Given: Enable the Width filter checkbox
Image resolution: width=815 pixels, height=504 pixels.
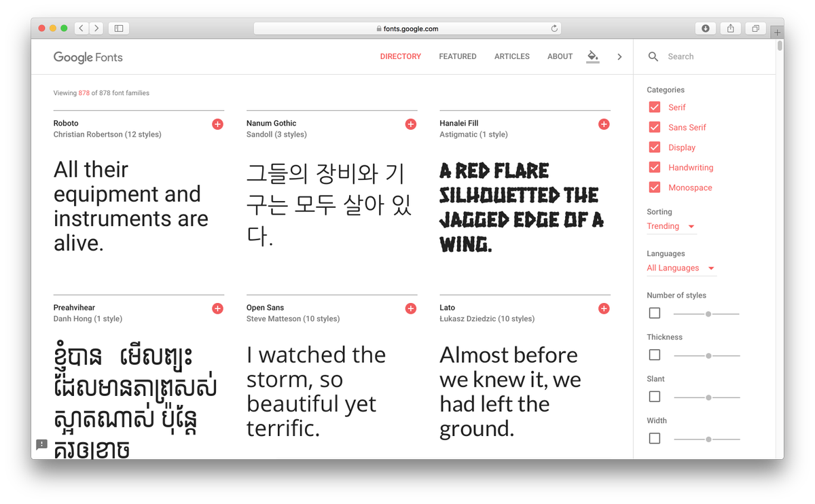Looking at the screenshot, I should click(655, 438).
